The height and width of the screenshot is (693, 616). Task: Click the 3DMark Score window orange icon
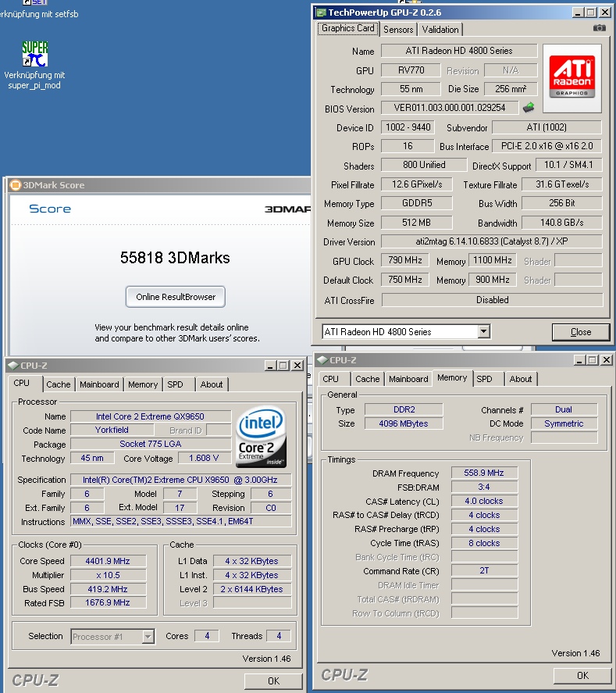16,184
